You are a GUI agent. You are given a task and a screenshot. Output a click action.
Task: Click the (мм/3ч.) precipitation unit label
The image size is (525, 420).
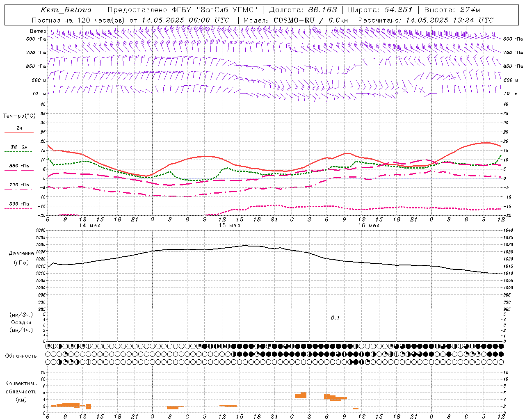coord(21,315)
